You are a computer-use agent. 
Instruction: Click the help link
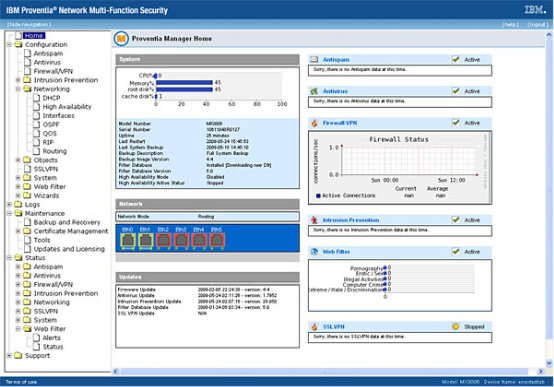click(x=510, y=24)
